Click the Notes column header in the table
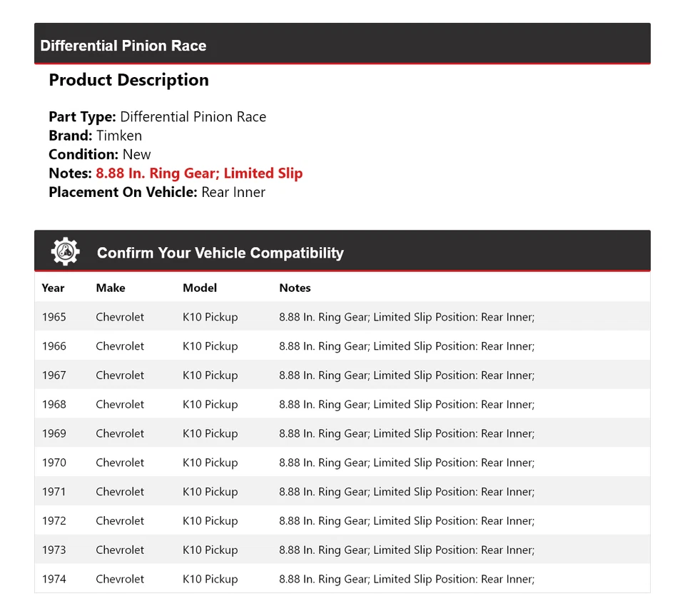685x616 pixels. [x=295, y=288]
